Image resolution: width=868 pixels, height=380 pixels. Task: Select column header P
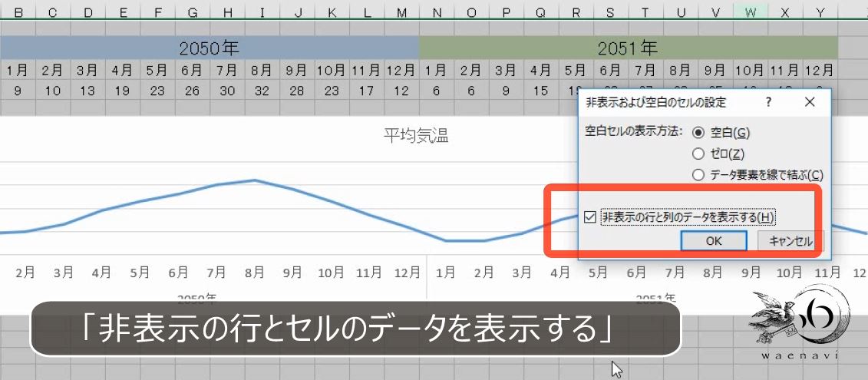[506, 13]
